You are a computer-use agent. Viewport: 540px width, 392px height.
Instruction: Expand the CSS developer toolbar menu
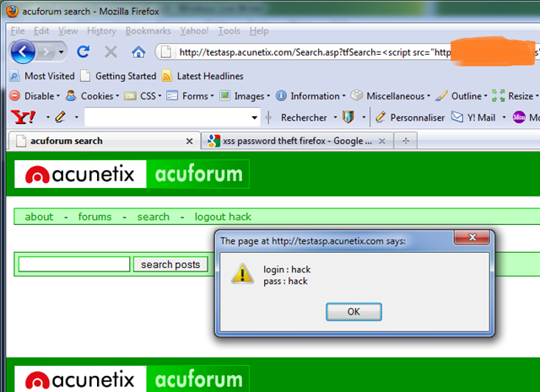point(143,96)
